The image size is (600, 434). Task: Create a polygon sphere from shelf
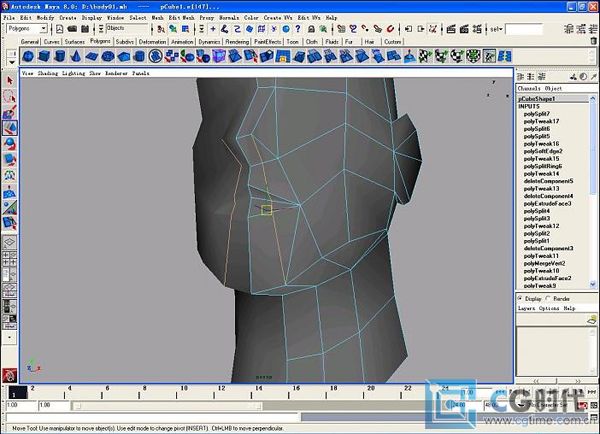coord(28,57)
